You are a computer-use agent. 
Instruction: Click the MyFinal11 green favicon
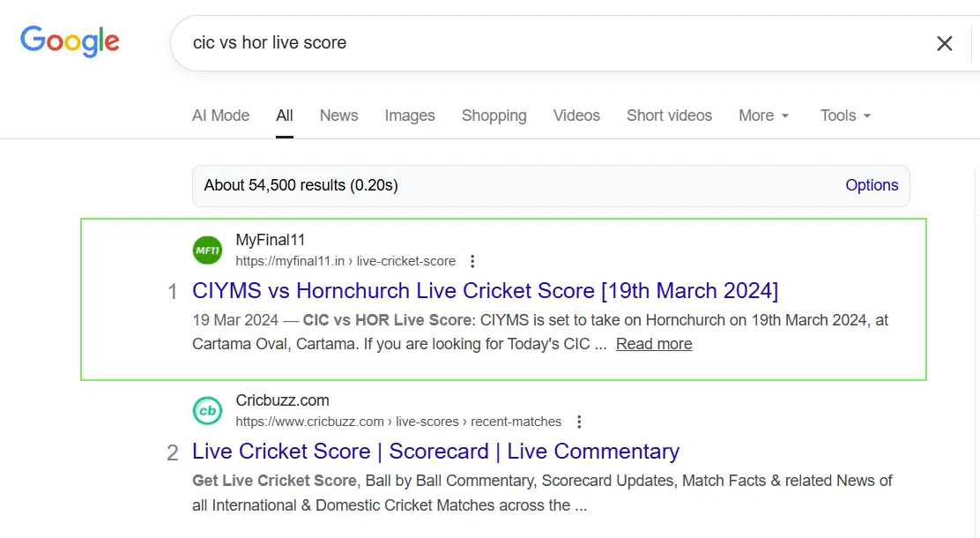pyautogui.click(x=208, y=250)
